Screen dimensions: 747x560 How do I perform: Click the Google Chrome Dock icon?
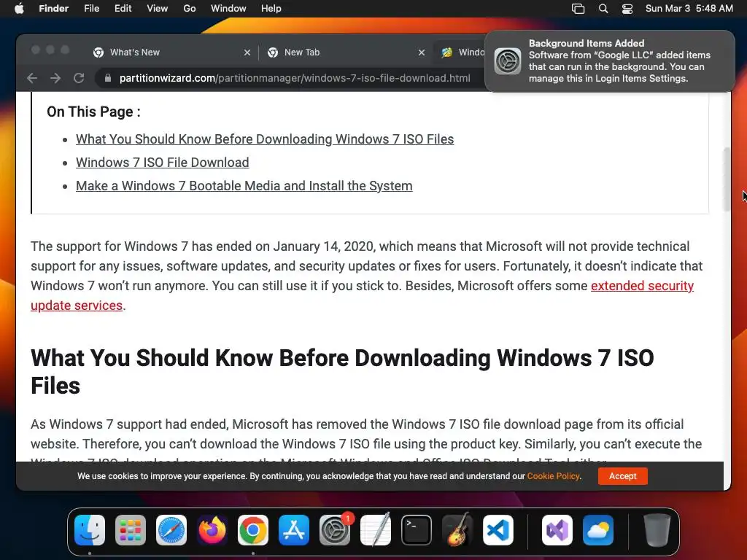tap(253, 530)
